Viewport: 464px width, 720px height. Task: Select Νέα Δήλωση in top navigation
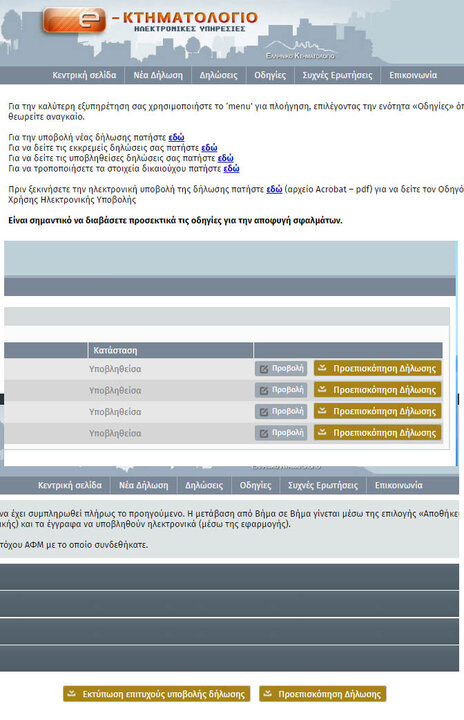[x=158, y=75]
